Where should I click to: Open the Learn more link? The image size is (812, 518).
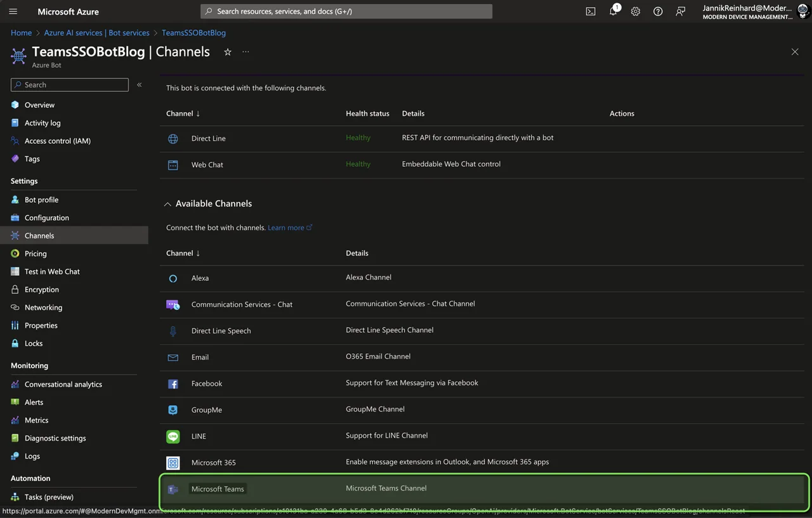(x=290, y=228)
